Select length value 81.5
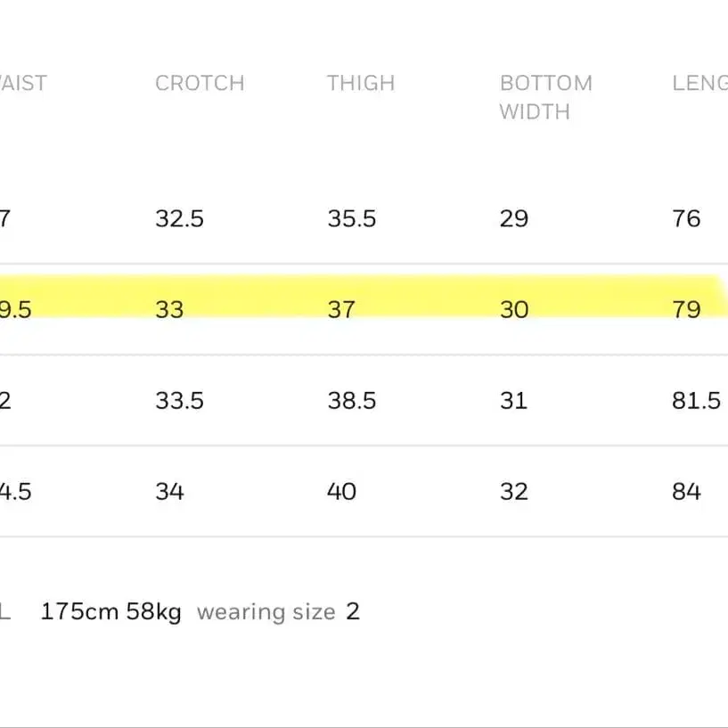This screenshot has width=728, height=728. 697,401
